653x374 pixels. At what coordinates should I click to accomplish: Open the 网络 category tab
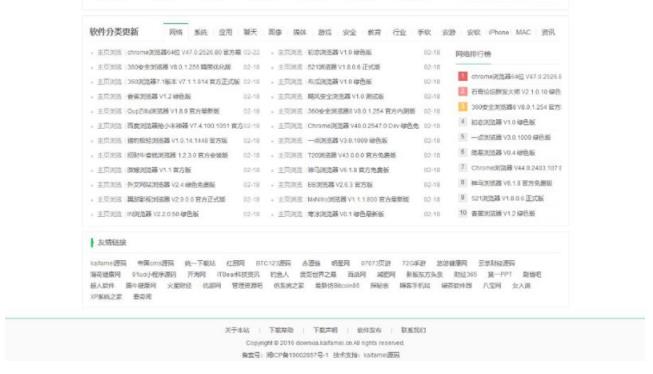click(x=176, y=32)
